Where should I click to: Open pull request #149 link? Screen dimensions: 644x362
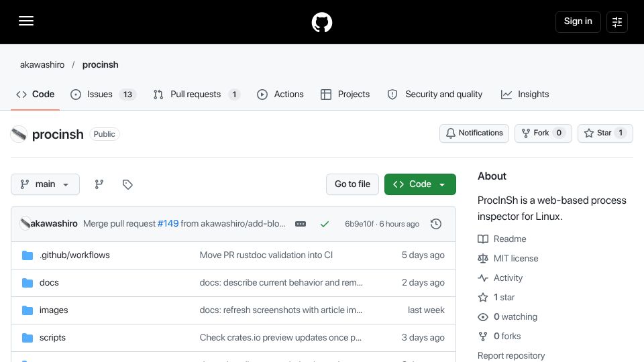pos(168,224)
